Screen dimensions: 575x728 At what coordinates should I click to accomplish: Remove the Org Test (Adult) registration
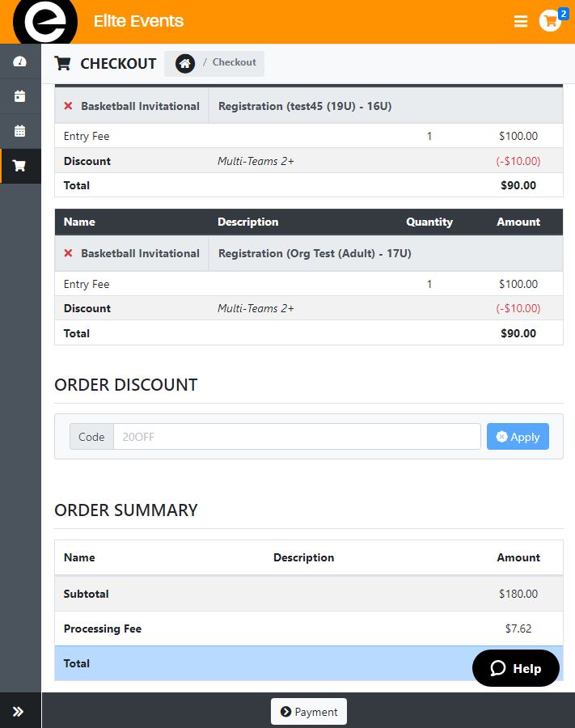tap(68, 253)
